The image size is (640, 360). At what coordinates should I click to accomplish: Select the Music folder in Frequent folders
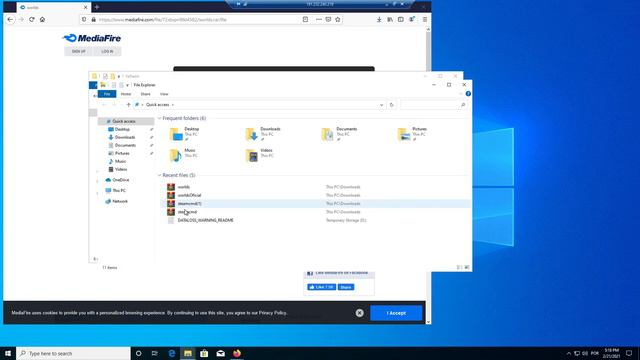click(x=183, y=155)
